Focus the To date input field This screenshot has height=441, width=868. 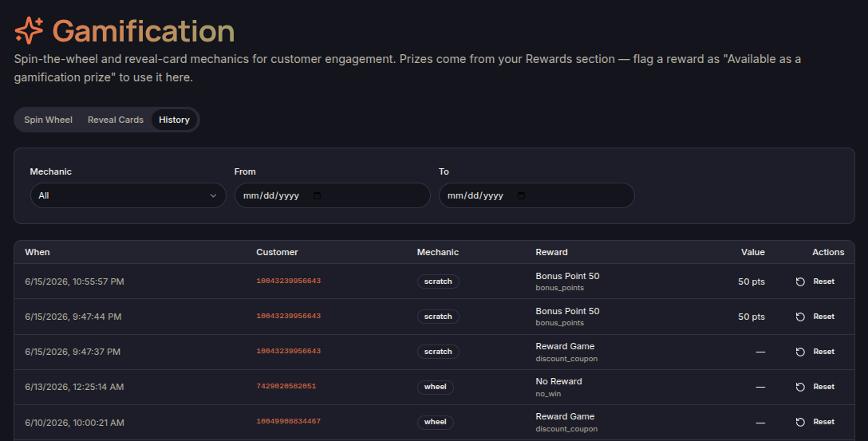click(536, 195)
